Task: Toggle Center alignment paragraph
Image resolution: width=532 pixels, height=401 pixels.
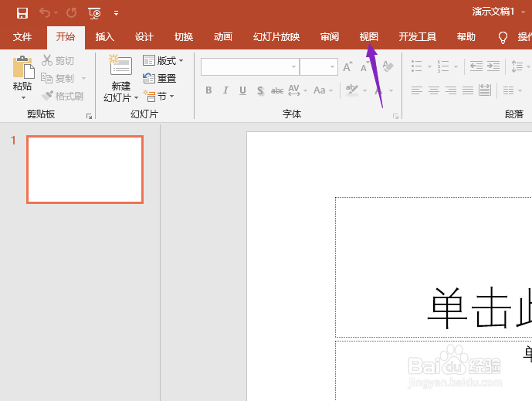Action: pyautogui.click(x=434, y=90)
